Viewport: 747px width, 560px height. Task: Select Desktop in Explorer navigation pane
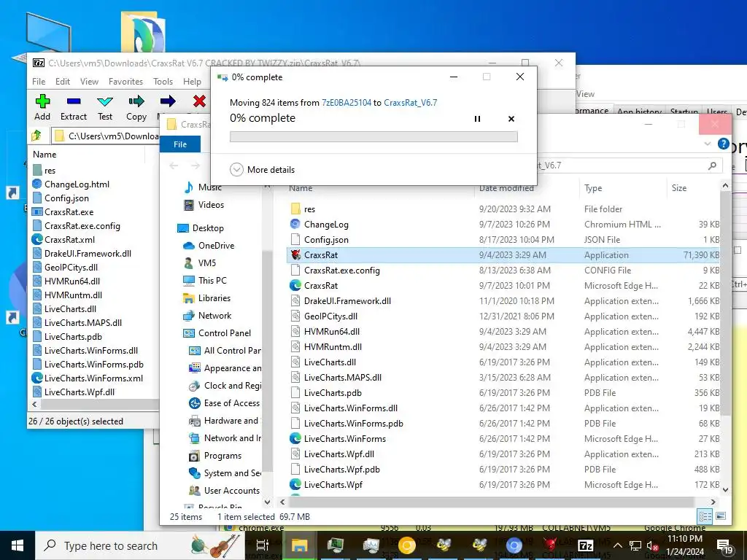pos(200,228)
